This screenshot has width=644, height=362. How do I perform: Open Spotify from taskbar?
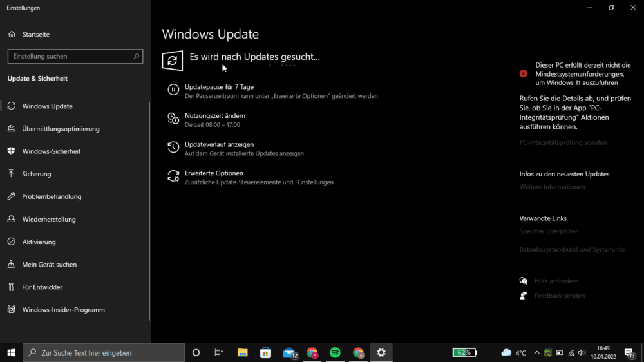(335, 352)
